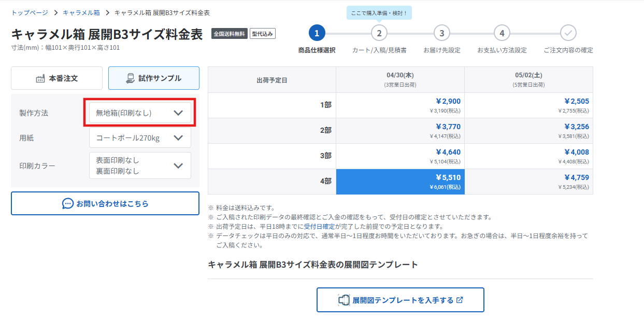Click the 全国送料無料 badge
This screenshot has width=644, height=332.
coord(230,34)
